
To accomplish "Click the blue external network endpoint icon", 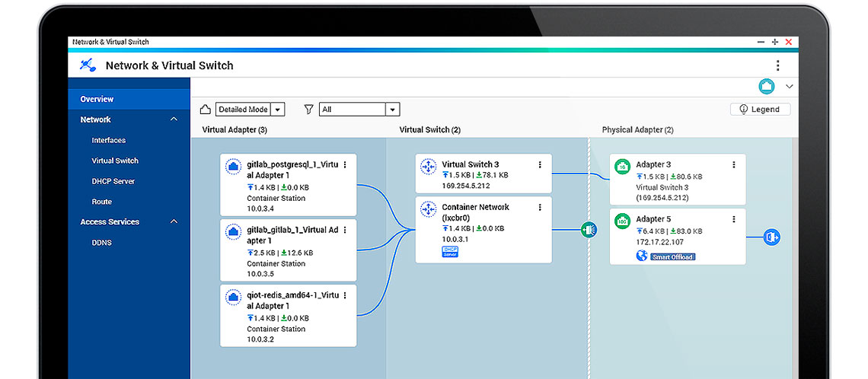I will pos(772,237).
